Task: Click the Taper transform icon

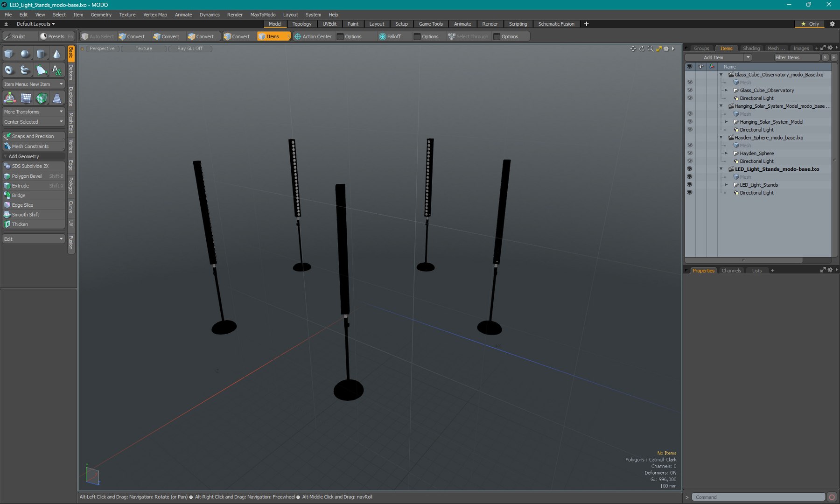Action: 57,98
